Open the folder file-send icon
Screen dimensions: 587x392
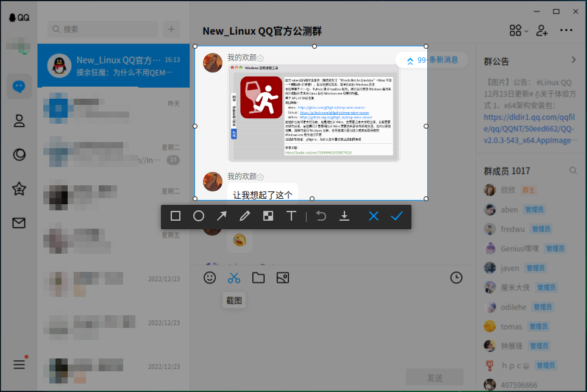[x=258, y=278]
